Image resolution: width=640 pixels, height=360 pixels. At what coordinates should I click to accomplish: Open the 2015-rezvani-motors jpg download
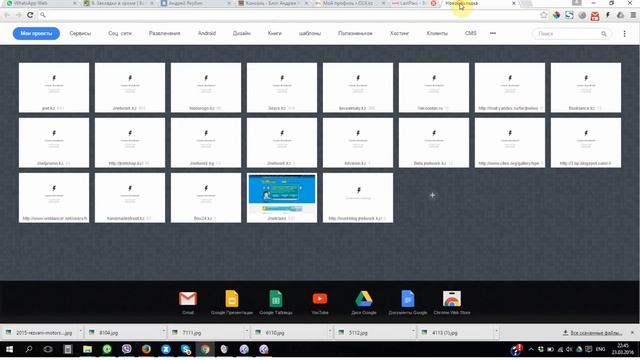[x=40, y=333]
